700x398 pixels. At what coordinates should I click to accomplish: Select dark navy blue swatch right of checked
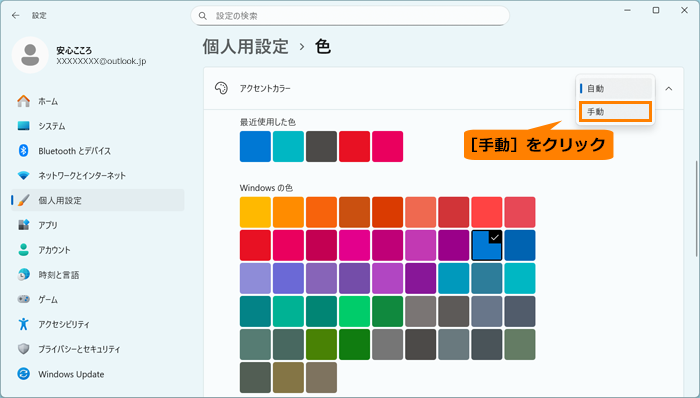[520, 245]
